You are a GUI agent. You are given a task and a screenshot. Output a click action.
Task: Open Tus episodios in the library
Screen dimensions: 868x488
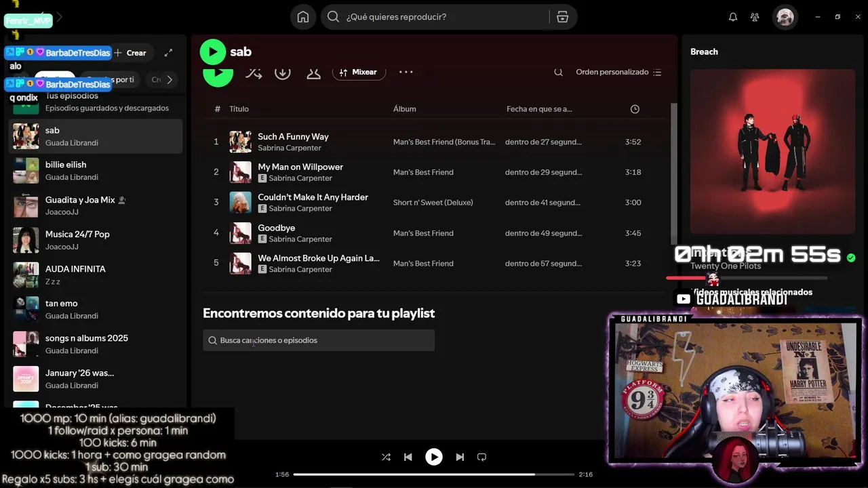point(96,102)
